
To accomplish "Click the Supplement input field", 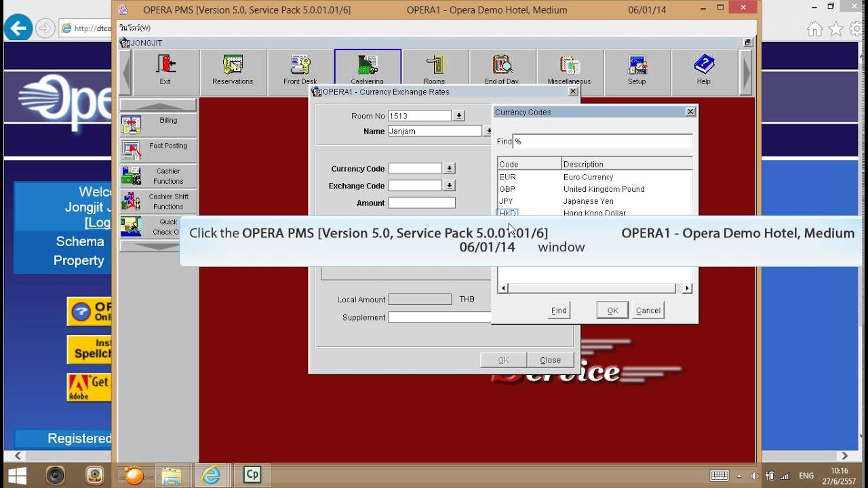I will [439, 317].
